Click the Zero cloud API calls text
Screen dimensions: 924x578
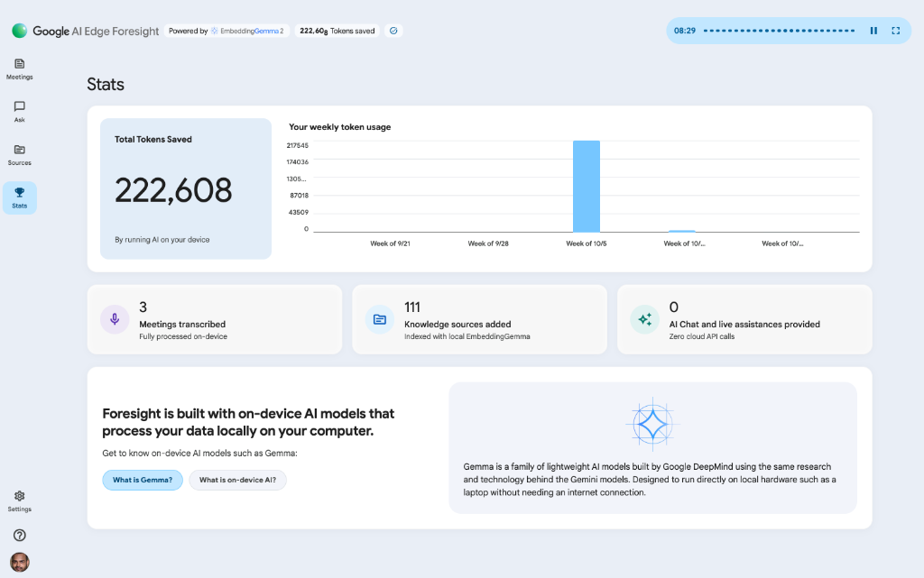(x=702, y=336)
